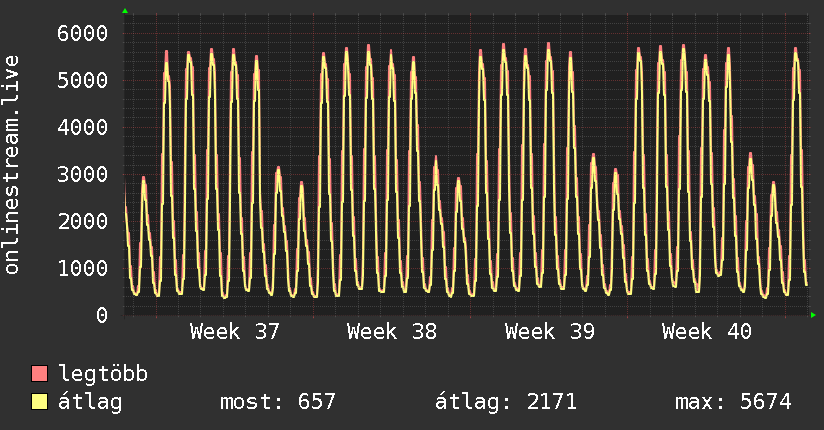Click the Week 37 axis label
The width and height of the screenshot is (824, 430).
pos(234,332)
